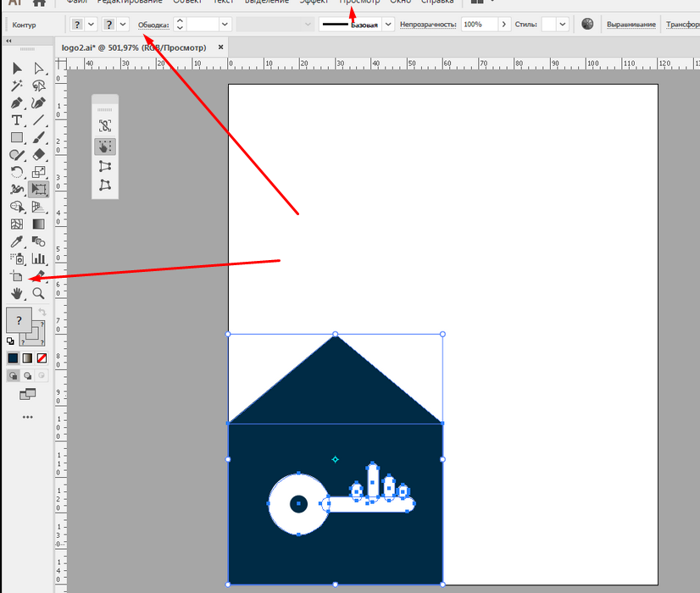This screenshot has width=700, height=593.
Task: Select the Eyedropper tool
Action: [17, 241]
